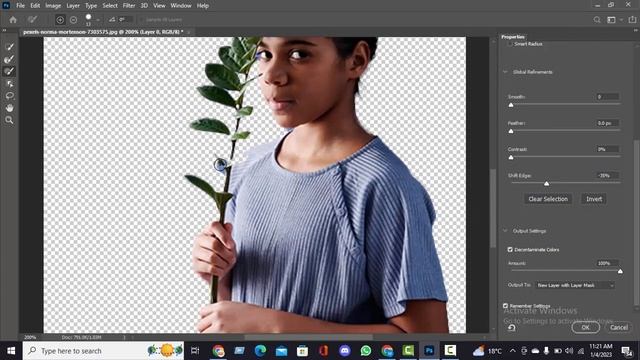Screen dimensions: 640x360
Task: Select the Quick Selection tool
Action: 9,47
